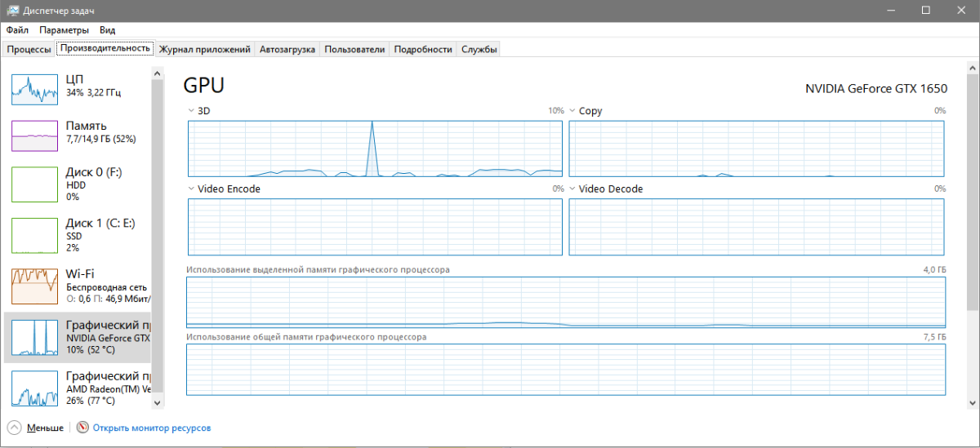Click the Беспроводная сеть label
This screenshot has width=980, height=448.
[x=106, y=287]
